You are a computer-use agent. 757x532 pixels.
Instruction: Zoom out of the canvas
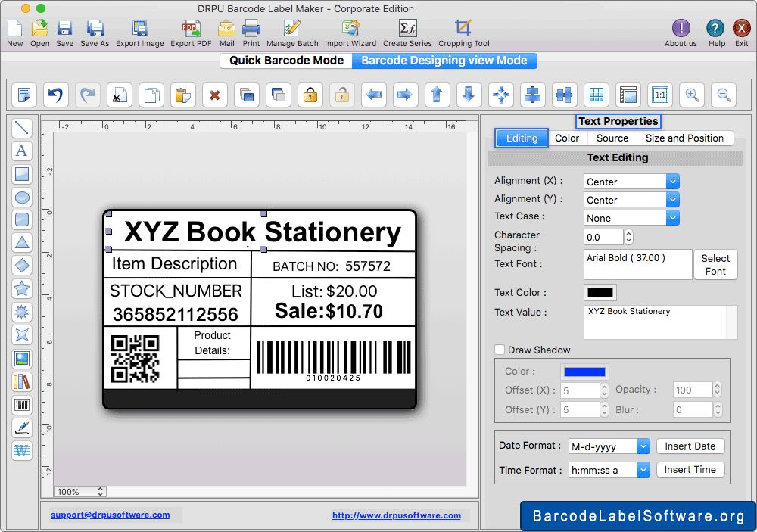coord(724,95)
